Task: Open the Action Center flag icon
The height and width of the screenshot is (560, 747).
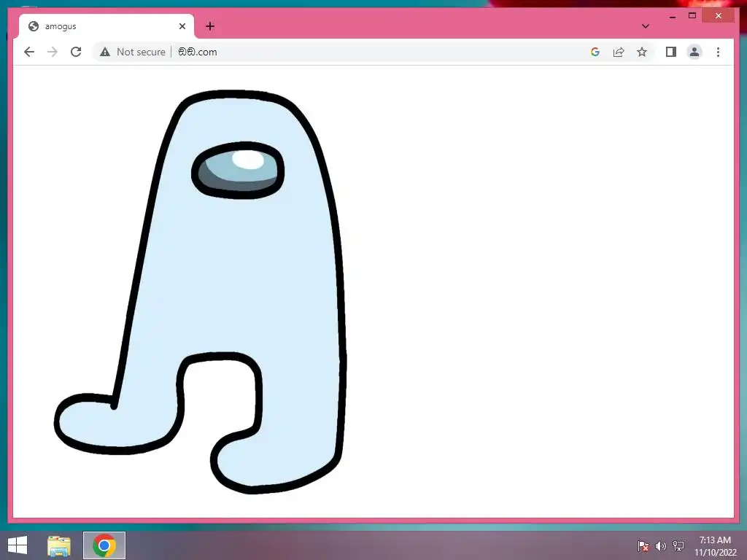Action: 643,545
